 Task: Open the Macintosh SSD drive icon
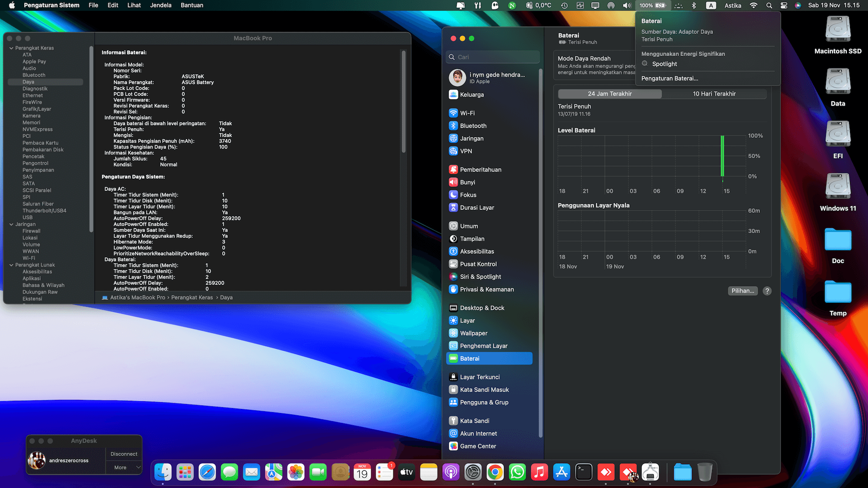coord(838,35)
